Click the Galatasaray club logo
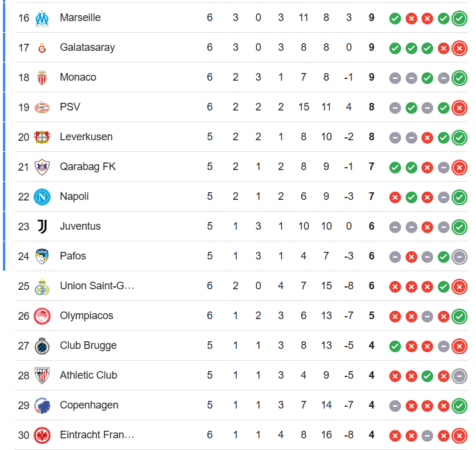The image size is (476, 450). [42, 48]
